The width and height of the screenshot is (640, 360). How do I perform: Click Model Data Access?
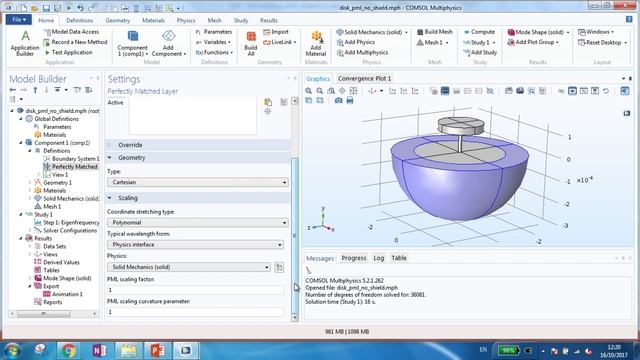click(x=71, y=32)
